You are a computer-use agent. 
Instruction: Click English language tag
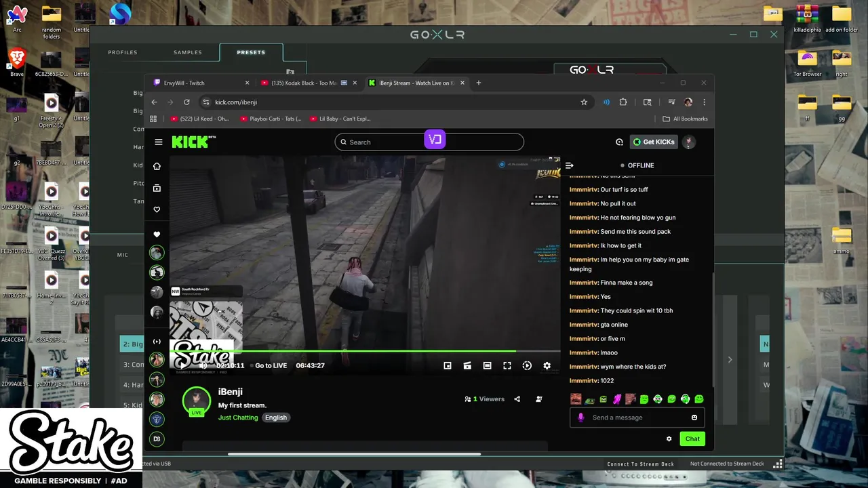275,418
